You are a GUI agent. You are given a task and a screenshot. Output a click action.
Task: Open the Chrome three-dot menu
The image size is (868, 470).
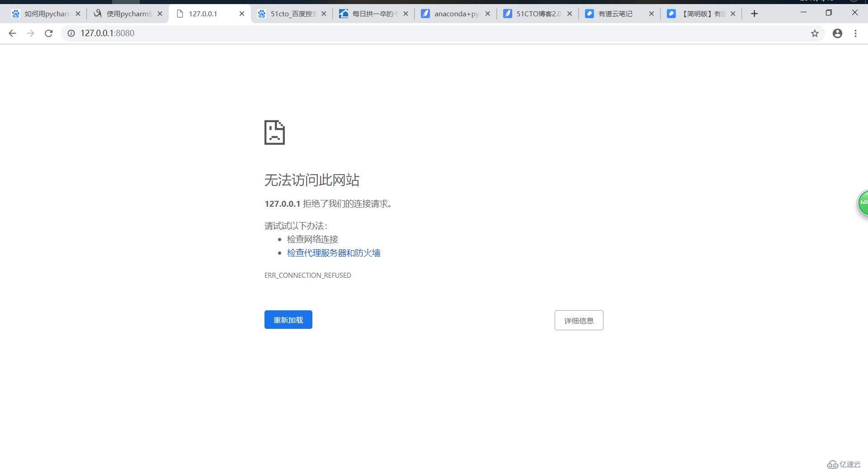[855, 33]
